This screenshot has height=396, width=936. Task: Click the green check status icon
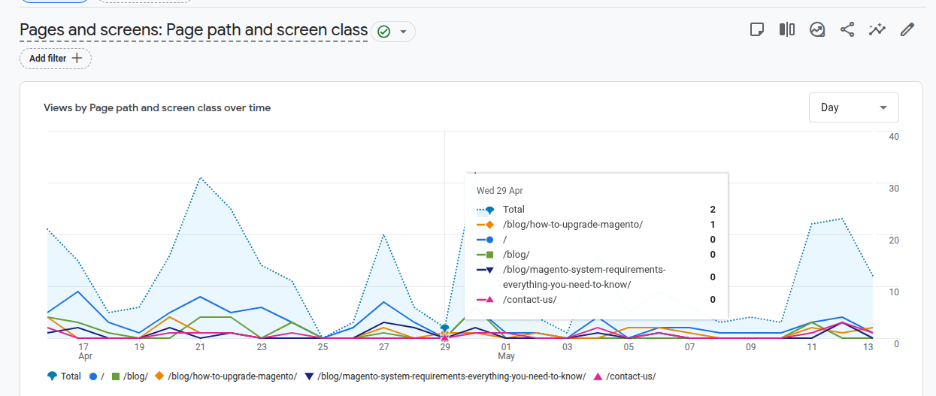coord(384,32)
